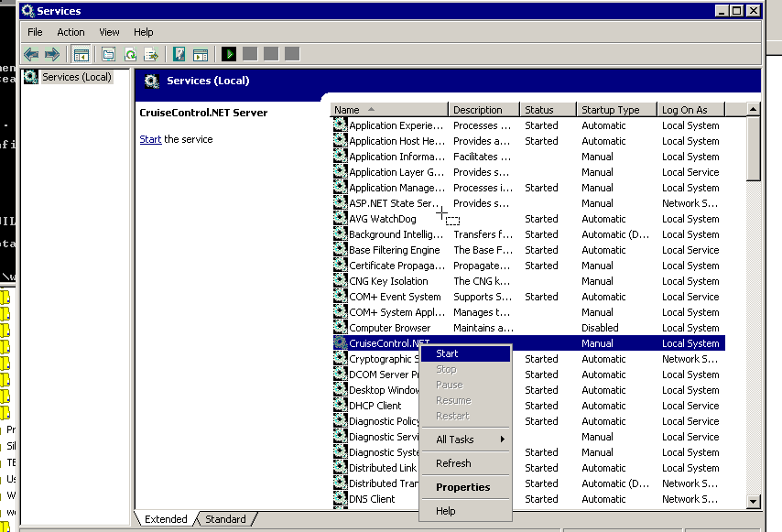Click the CruiseControl.NET Server heading
Image resolution: width=782 pixels, height=532 pixels.
(x=203, y=113)
